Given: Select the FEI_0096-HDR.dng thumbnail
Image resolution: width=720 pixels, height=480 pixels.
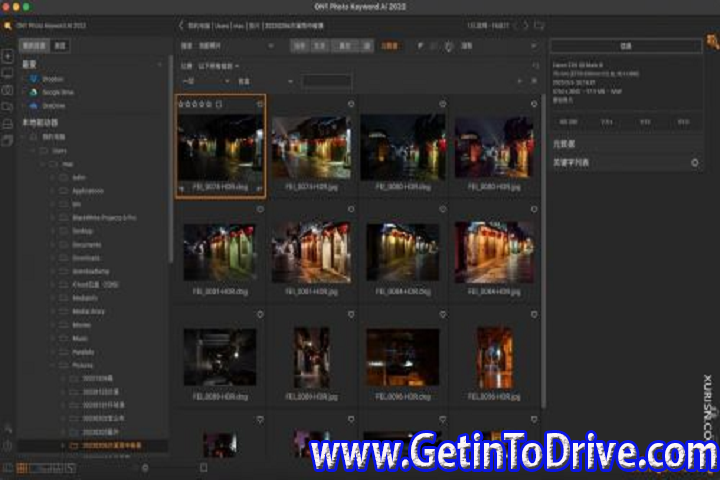Looking at the screenshot, I should coord(403,357).
